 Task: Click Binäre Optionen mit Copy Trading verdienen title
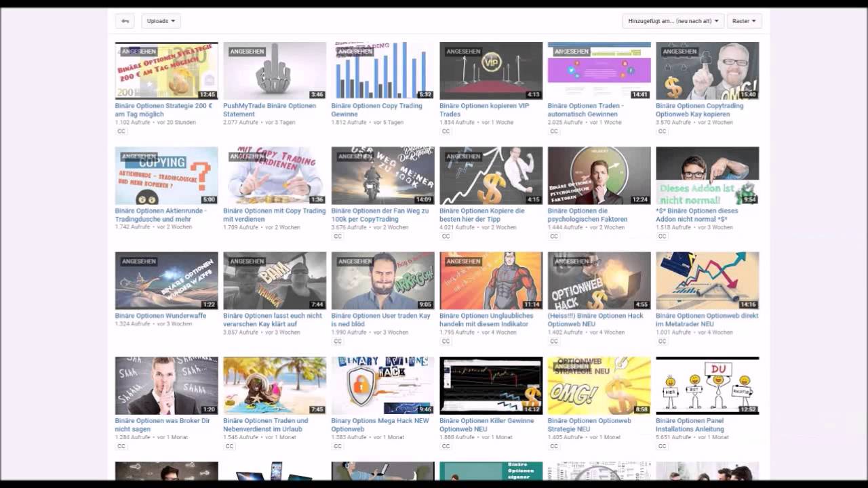(x=274, y=215)
